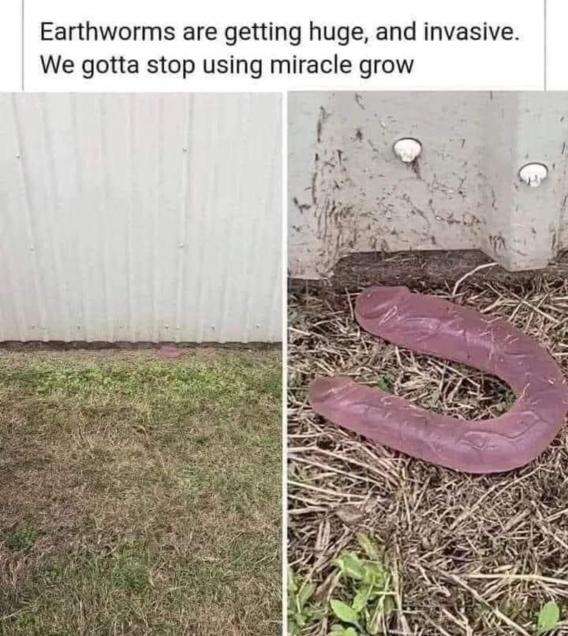Viewport: 568px width, 636px height.
Task: Click the right white bolt head on the wall
Action: 533,174
